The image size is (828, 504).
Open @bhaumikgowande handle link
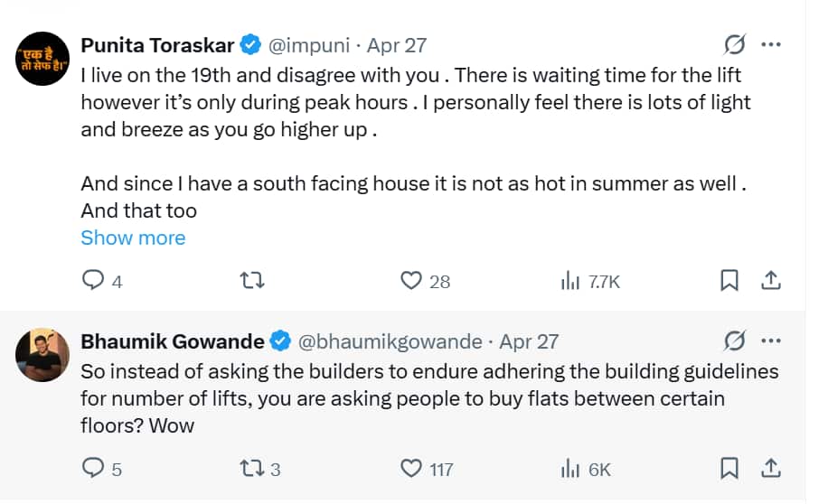[390, 341]
